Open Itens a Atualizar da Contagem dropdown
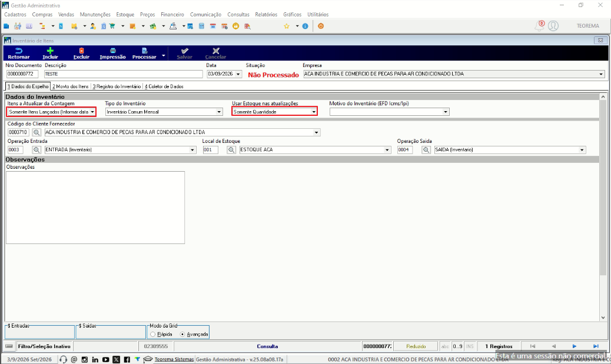 (x=92, y=112)
